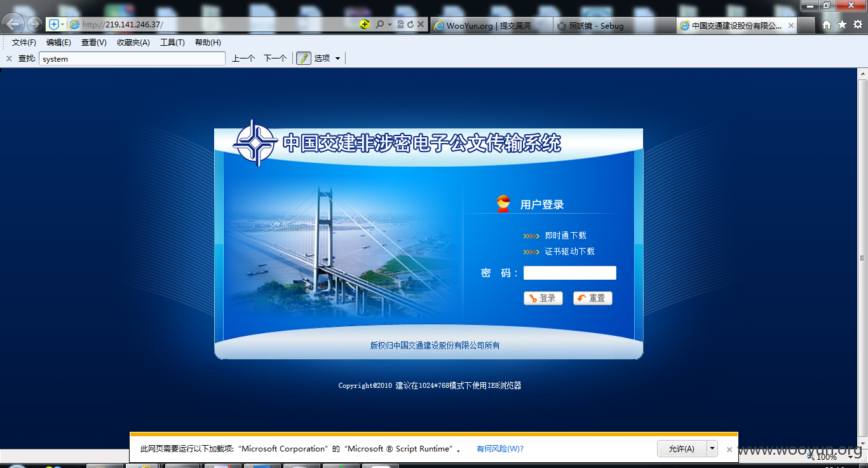Click the header title 中国交建非涉密电子公文传输系统
868x468 pixels.
click(422, 143)
